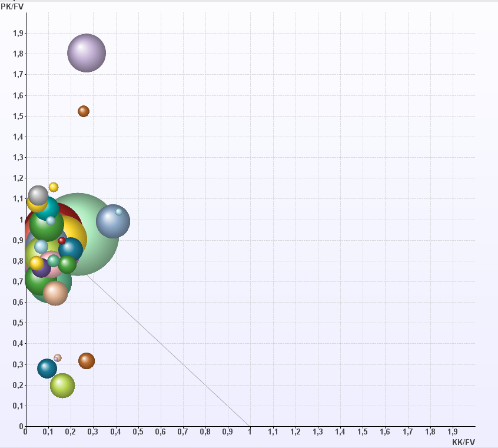Click the cyan bubble below the gray bubble
498x448 pixels.
click(47, 208)
